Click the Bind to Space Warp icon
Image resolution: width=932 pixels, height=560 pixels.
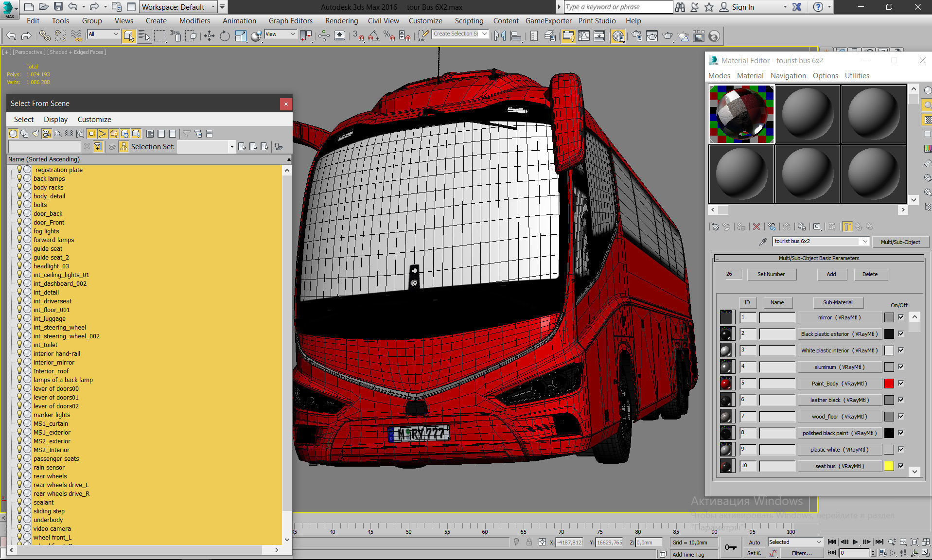[x=76, y=36]
